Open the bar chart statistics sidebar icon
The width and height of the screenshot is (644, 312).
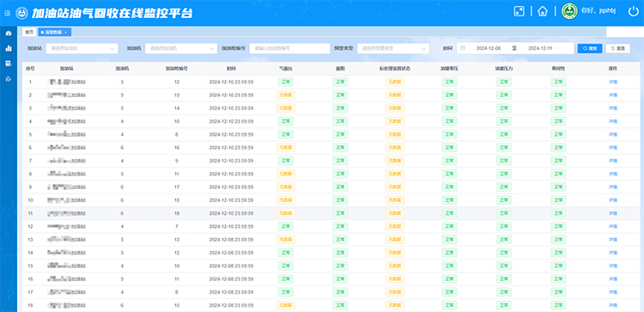9,48
